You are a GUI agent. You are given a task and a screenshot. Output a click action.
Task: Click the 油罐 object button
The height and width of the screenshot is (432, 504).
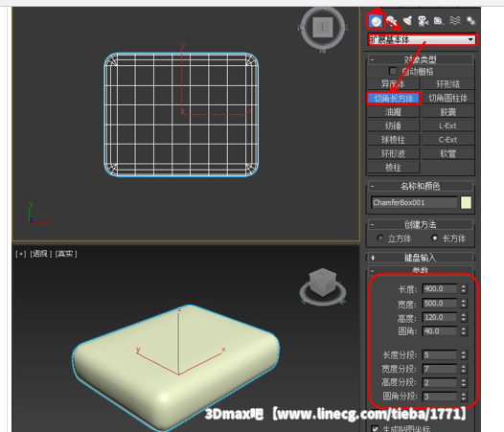[394, 112]
